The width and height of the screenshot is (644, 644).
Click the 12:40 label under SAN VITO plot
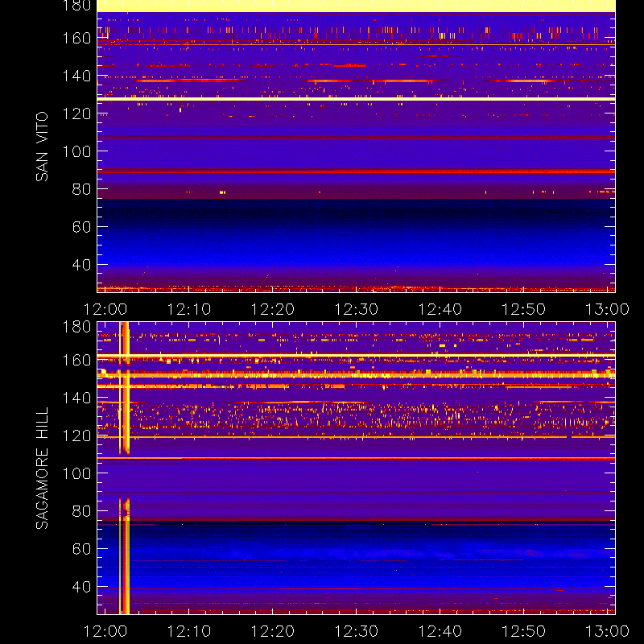(x=440, y=309)
